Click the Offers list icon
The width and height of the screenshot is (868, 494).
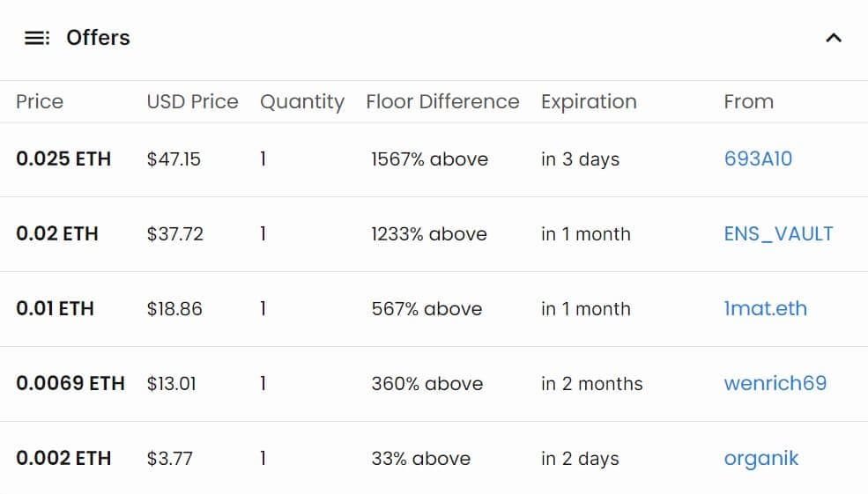pyautogui.click(x=37, y=38)
